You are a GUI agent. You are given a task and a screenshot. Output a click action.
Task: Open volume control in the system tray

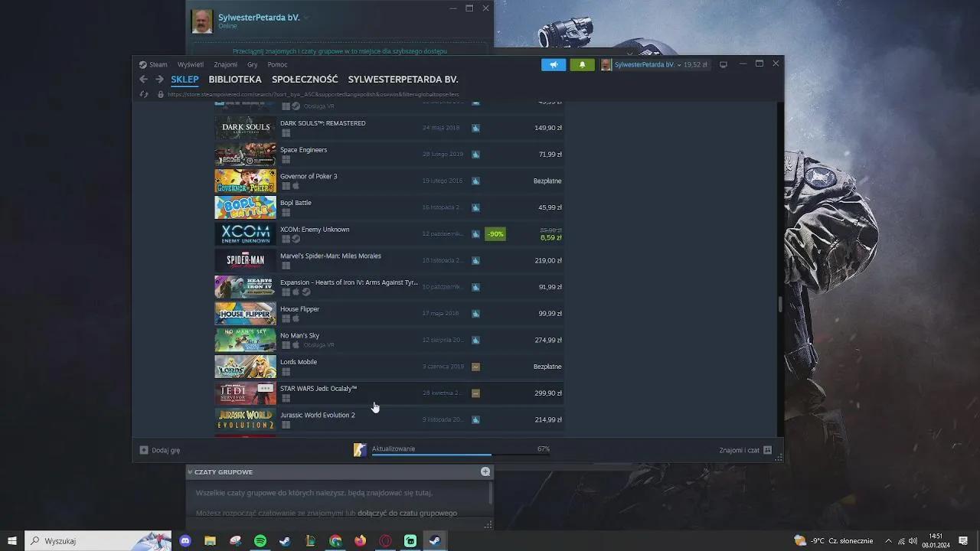[x=913, y=541]
